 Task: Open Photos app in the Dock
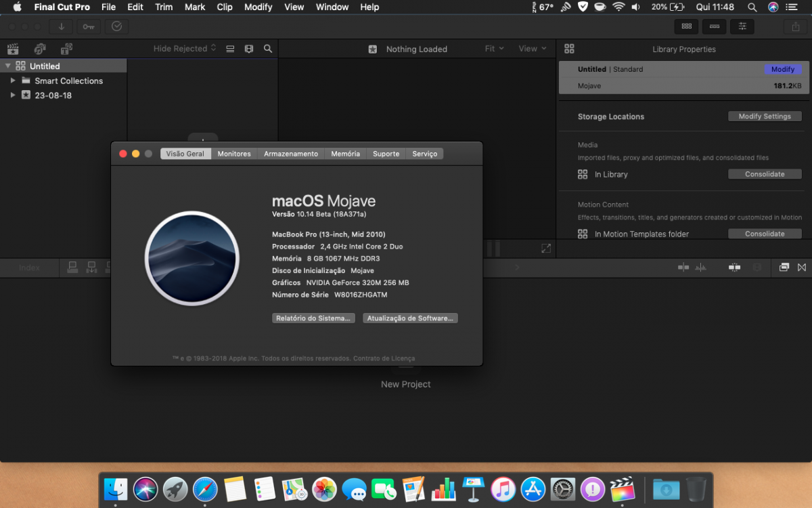click(x=325, y=488)
